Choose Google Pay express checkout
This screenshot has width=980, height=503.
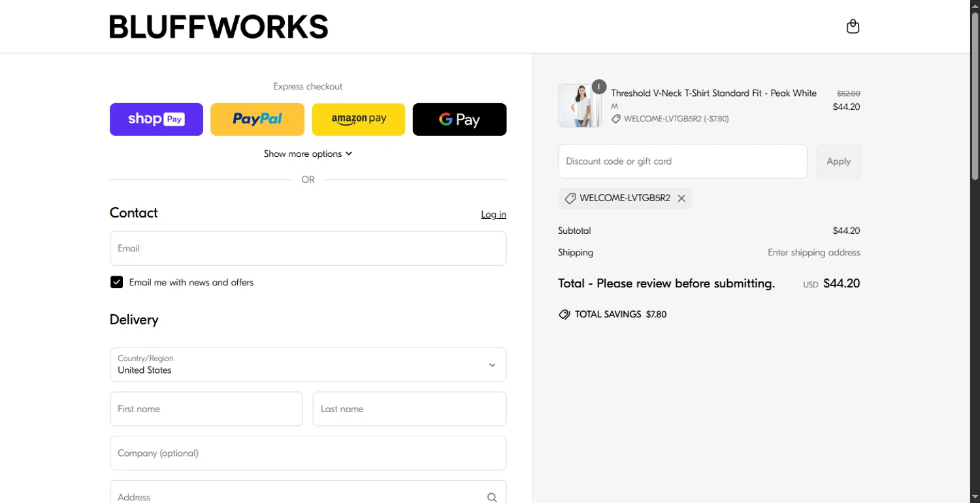459,120
